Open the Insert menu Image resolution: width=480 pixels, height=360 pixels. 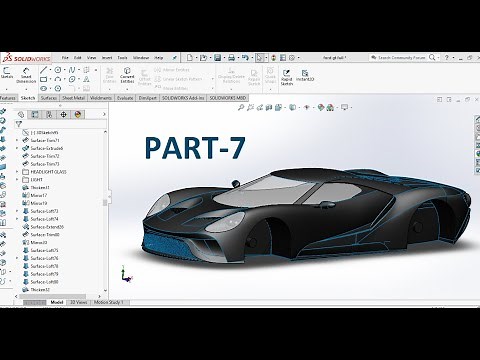[107, 58]
